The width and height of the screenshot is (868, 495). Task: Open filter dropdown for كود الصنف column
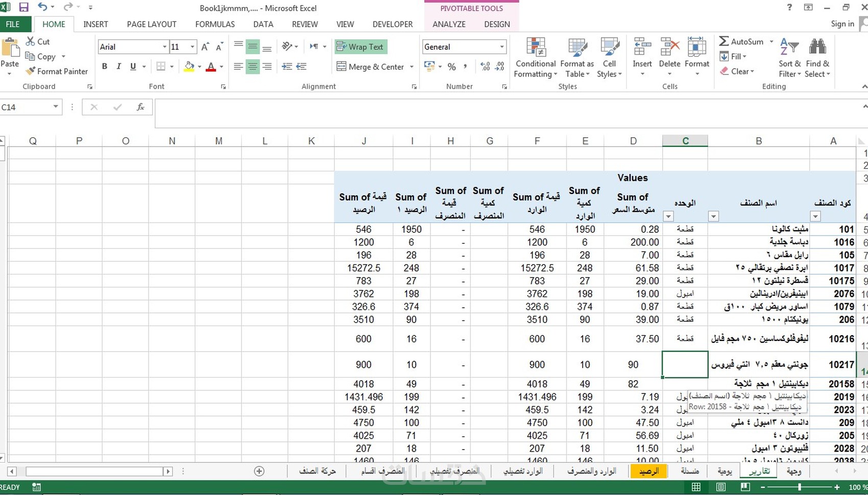tap(815, 216)
